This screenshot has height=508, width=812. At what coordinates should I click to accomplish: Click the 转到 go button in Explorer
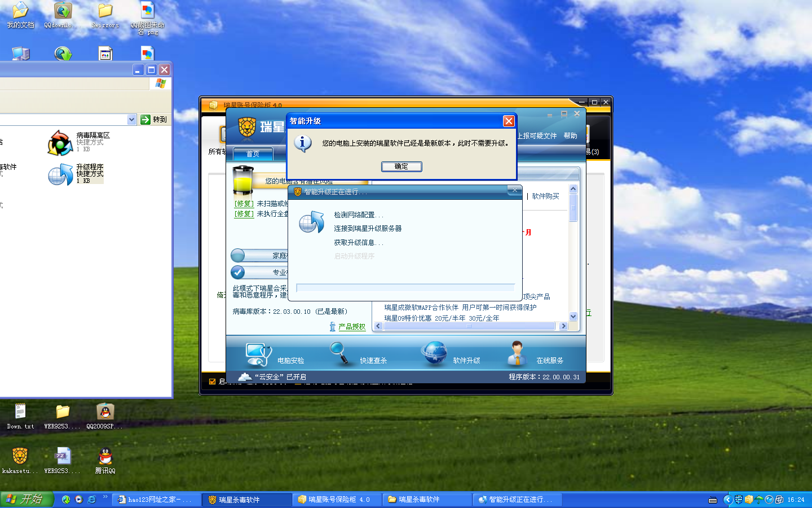tap(154, 120)
